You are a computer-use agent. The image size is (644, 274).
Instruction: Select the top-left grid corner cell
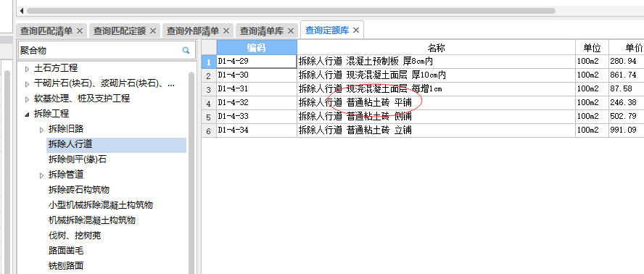(x=209, y=48)
